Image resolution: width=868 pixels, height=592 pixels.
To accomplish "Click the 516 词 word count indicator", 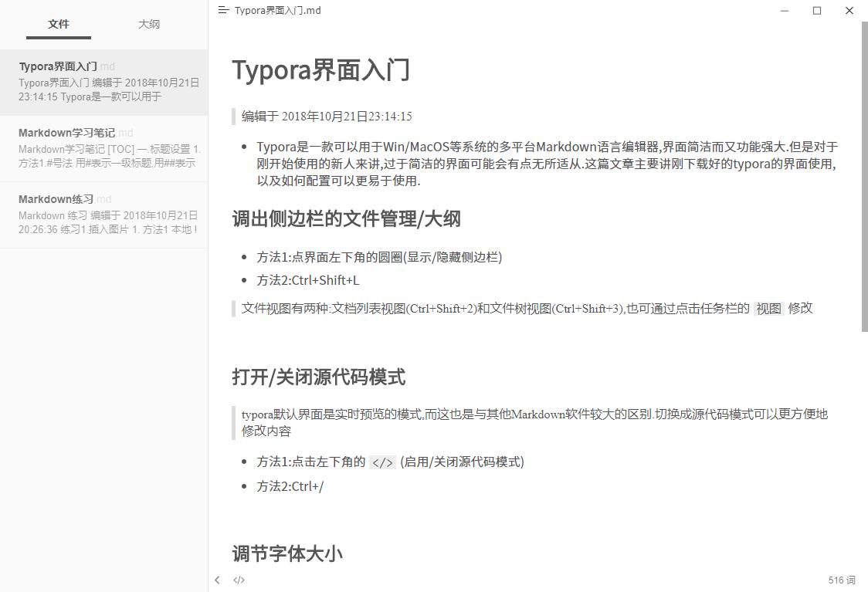I will [x=842, y=580].
